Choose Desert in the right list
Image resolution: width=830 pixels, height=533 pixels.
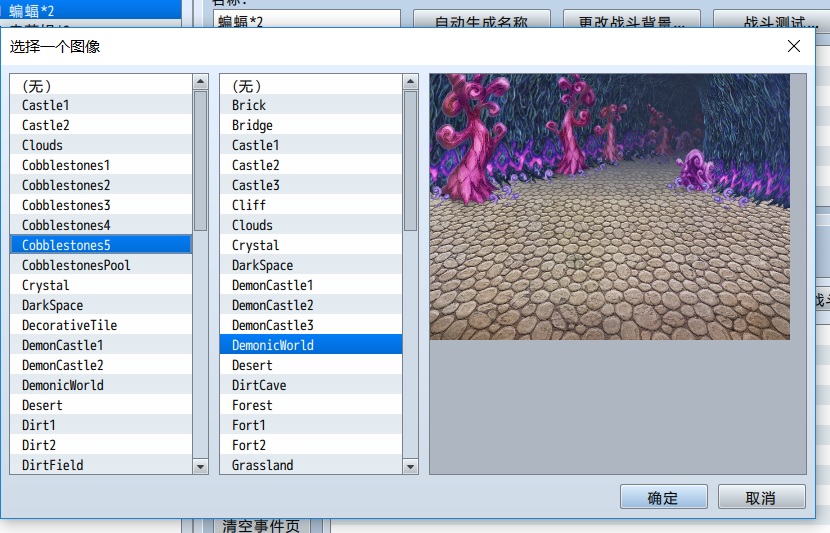tap(311, 365)
